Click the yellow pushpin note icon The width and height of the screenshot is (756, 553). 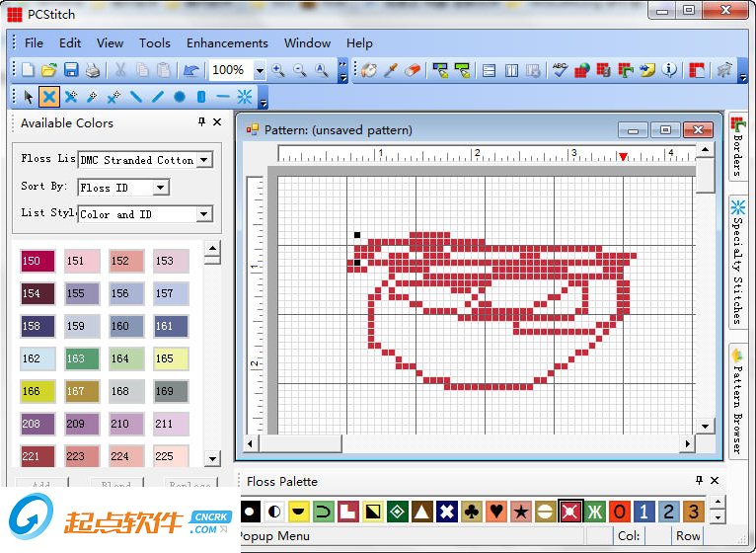pos(647,70)
